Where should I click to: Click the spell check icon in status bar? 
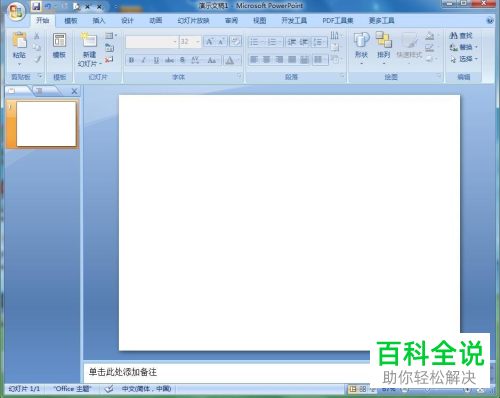[x=109, y=389]
